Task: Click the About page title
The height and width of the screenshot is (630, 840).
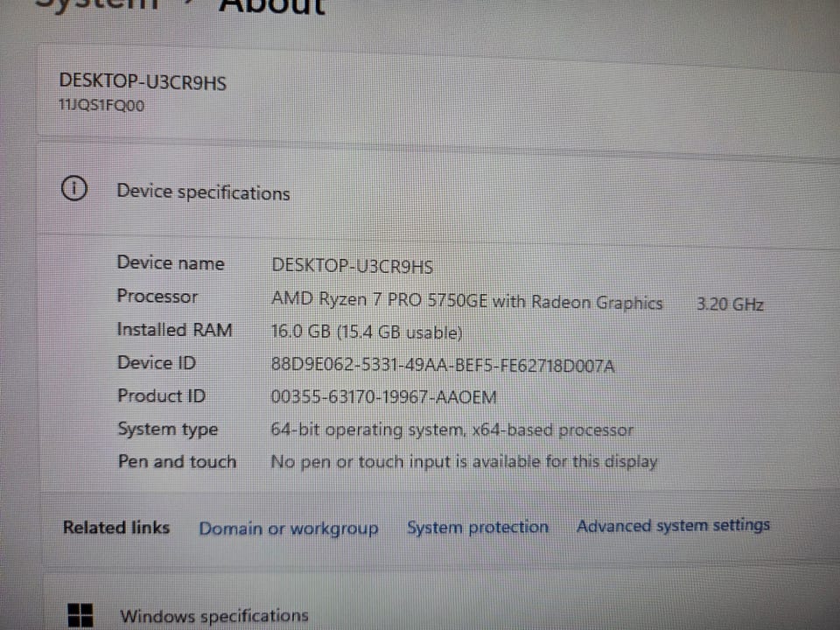Action: [x=271, y=6]
